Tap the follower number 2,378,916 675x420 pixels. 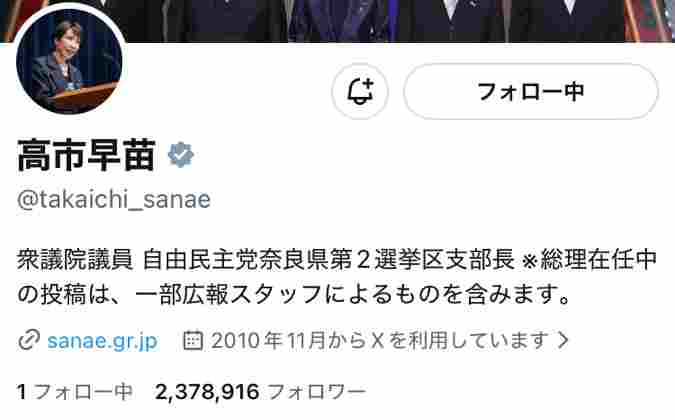tap(207, 392)
